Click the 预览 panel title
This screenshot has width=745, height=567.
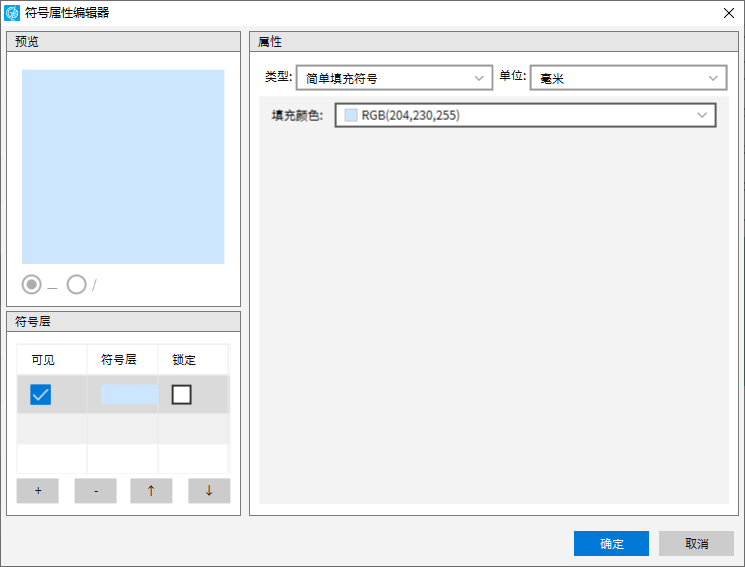coord(27,42)
